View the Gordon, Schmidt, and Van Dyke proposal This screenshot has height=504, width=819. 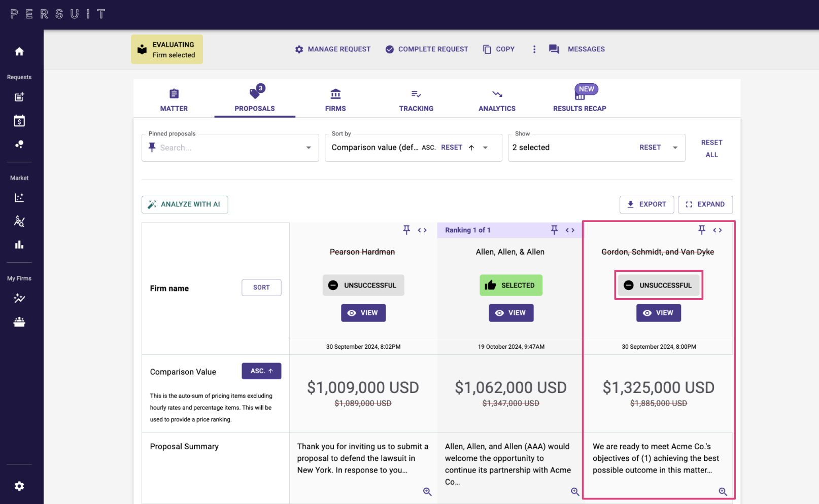click(659, 313)
